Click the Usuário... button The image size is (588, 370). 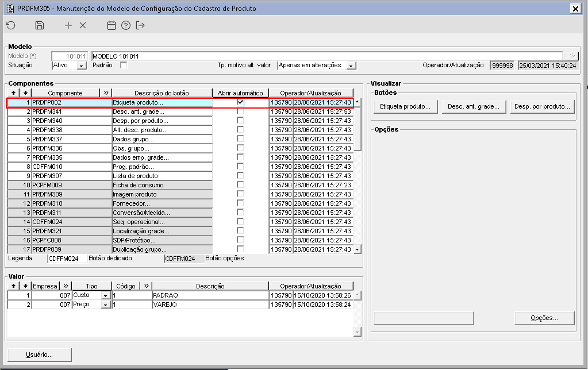tap(40, 354)
